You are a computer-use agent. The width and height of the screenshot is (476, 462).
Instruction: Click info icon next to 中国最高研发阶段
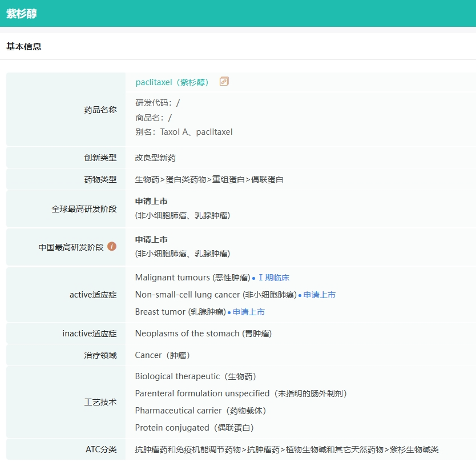112,247
